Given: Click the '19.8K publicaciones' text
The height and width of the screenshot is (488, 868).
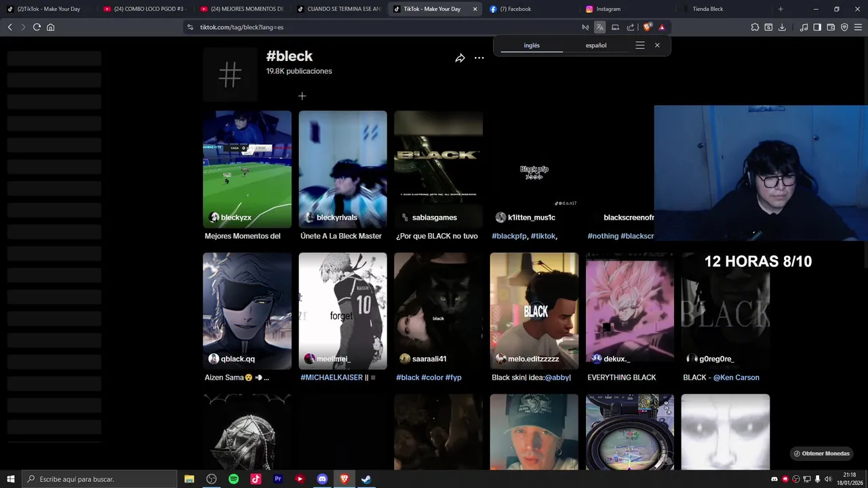Looking at the screenshot, I should tap(299, 71).
